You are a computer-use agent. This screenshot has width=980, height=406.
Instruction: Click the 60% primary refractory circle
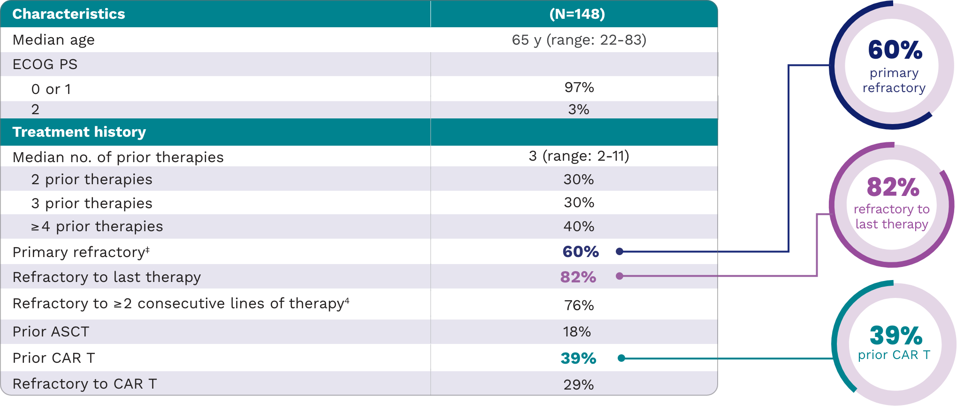pos(892,66)
